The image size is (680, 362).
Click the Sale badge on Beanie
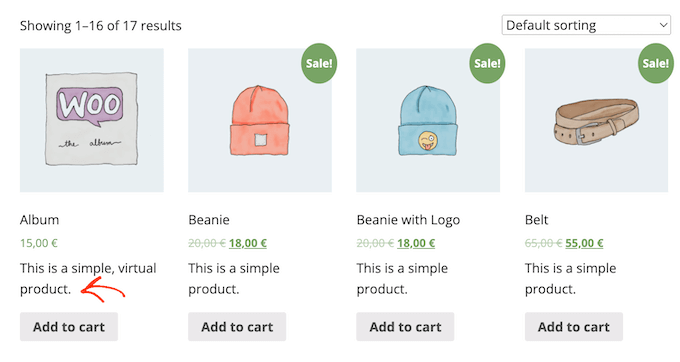[319, 63]
